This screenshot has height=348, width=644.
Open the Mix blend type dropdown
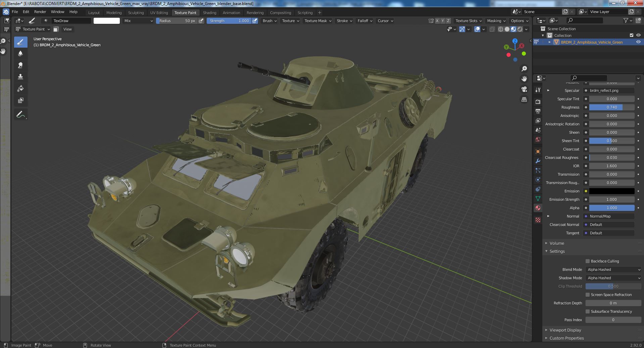(138, 21)
